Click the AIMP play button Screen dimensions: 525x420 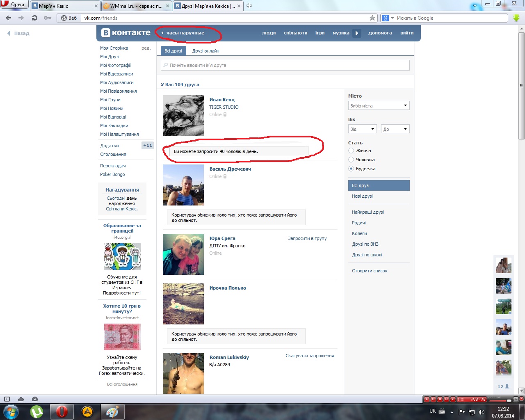[x=427, y=399]
